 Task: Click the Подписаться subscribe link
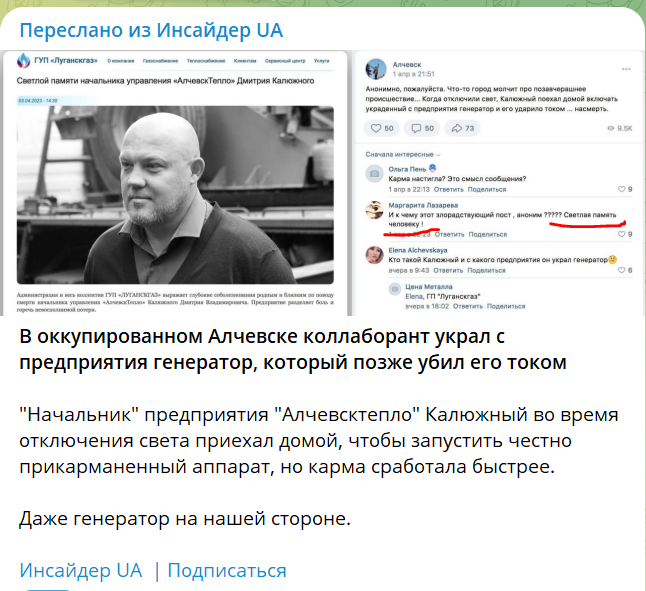[227, 570]
